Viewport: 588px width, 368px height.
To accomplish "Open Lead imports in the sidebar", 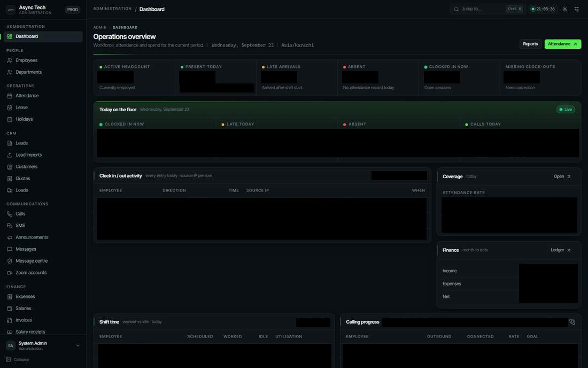I will [43, 155].
